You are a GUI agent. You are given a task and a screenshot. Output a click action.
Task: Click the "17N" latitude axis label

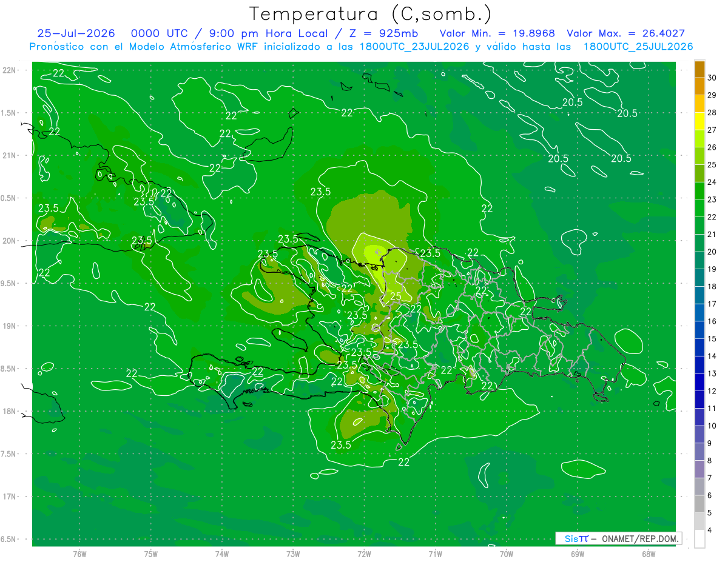(x=9, y=497)
